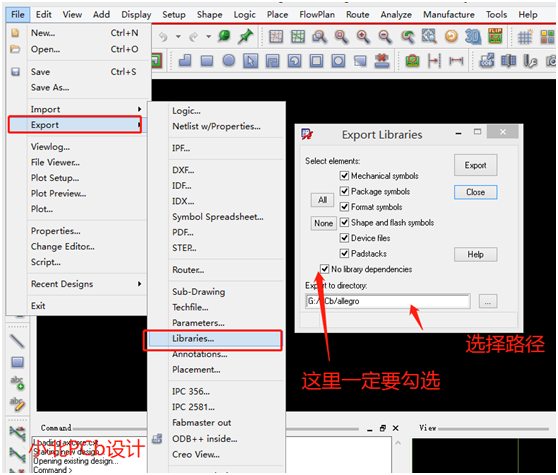Click the browse (...) directory button

tap(488, 301)
